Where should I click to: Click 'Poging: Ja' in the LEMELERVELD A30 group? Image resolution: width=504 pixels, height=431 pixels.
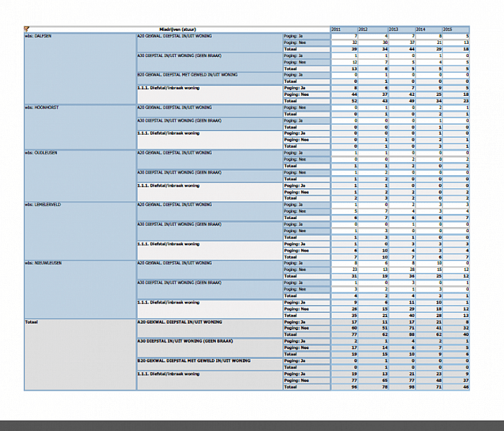pos(293,224)
